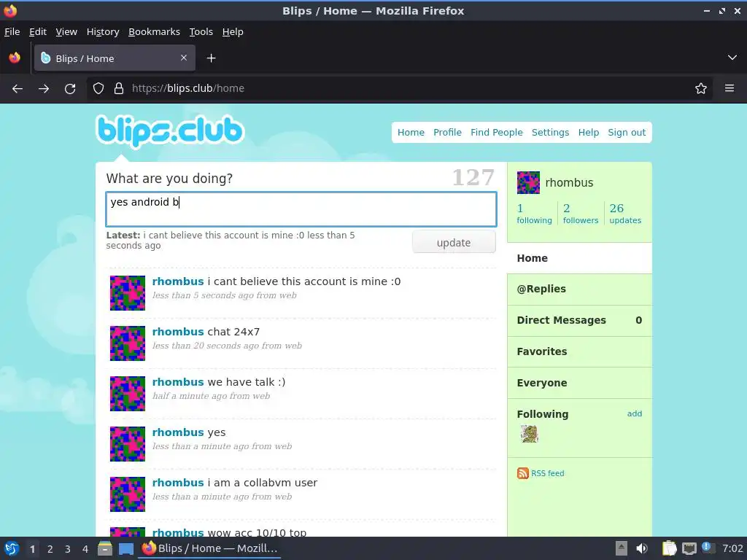747x560 pixels.
Task: Open a new tab with the plus button
Action: [x=211, y=58]
